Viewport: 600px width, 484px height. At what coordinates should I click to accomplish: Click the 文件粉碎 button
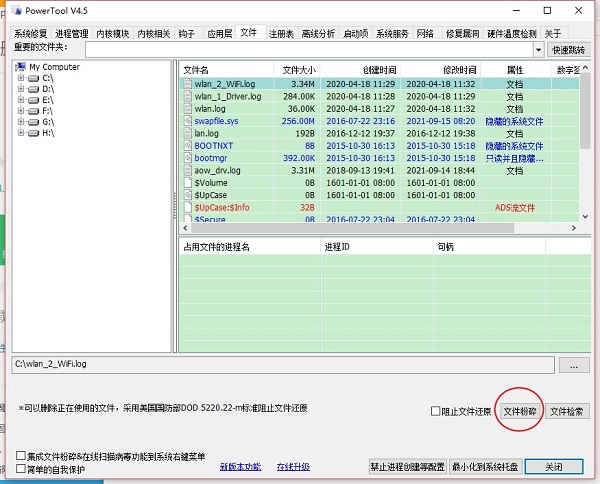tap(520, 411)
